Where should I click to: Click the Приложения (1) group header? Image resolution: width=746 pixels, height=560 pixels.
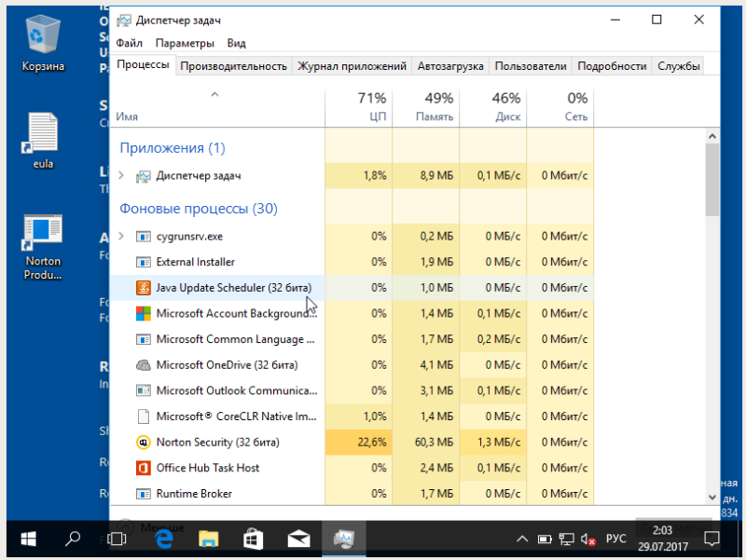pos(173,148)
